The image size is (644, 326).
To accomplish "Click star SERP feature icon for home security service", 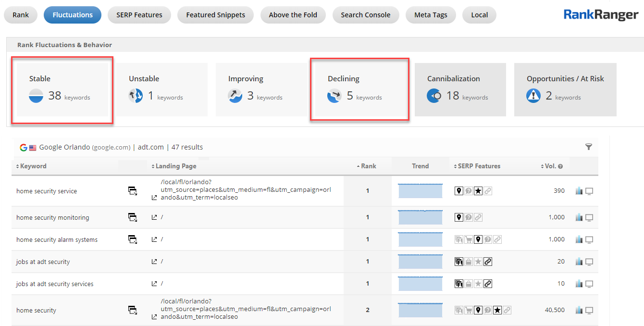I will point(478,191).
